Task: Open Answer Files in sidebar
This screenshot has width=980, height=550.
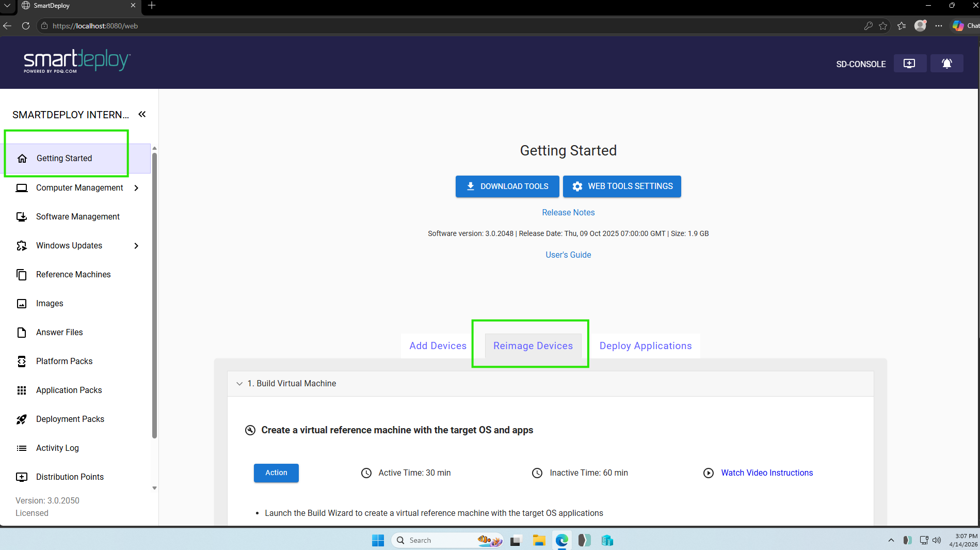Action: pos(59,332)
